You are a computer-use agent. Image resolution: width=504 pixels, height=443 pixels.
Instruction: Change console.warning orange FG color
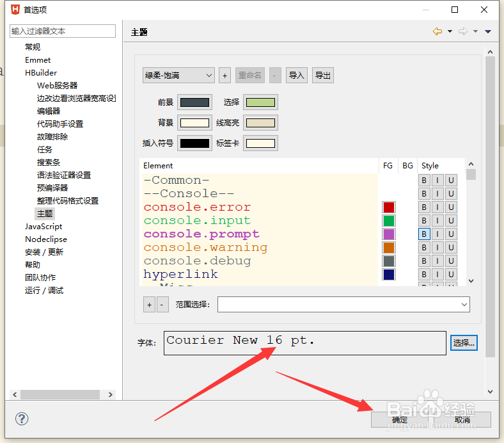[389, 248]
